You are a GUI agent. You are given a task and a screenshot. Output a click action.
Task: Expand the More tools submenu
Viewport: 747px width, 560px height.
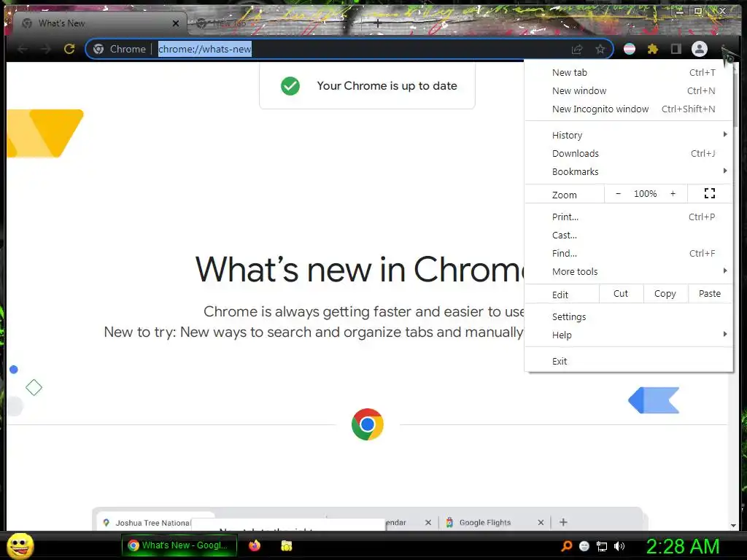point(628,271)
